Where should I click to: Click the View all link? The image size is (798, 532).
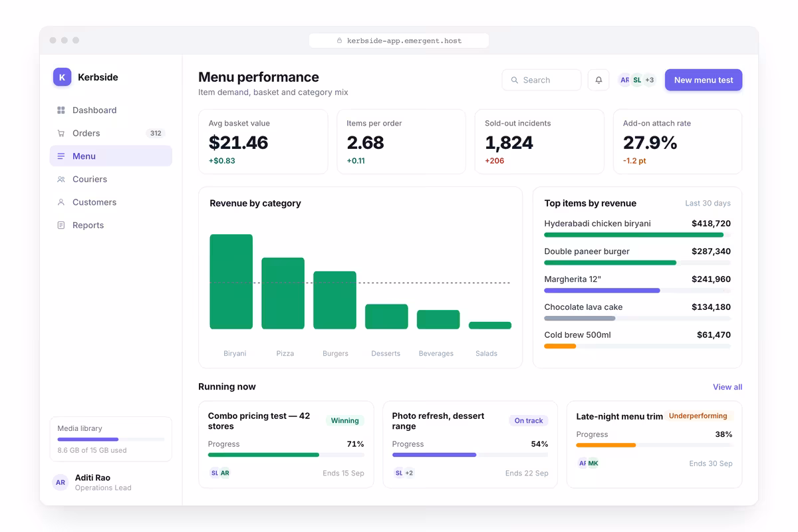(x=728, y=387)
